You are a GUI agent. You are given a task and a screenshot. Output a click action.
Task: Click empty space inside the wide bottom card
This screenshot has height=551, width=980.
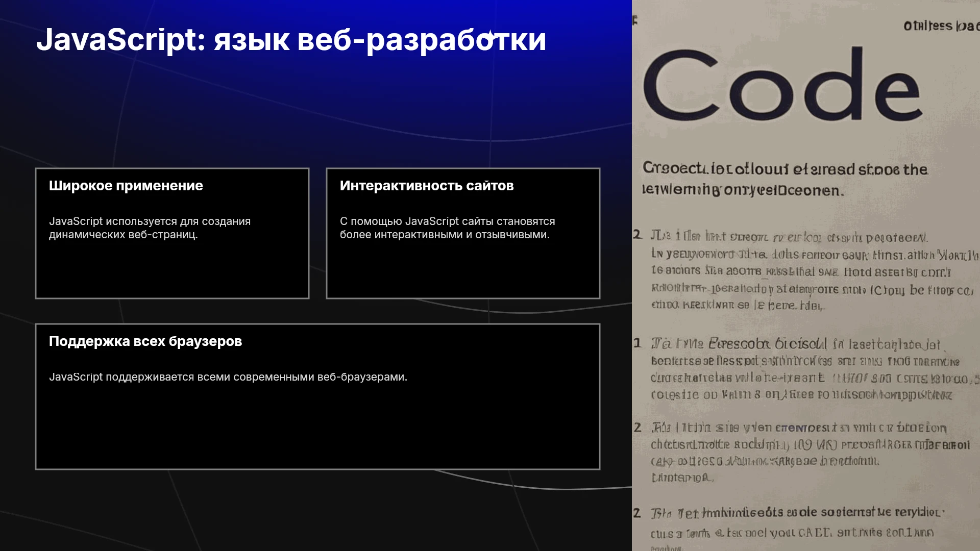[317, 429]
